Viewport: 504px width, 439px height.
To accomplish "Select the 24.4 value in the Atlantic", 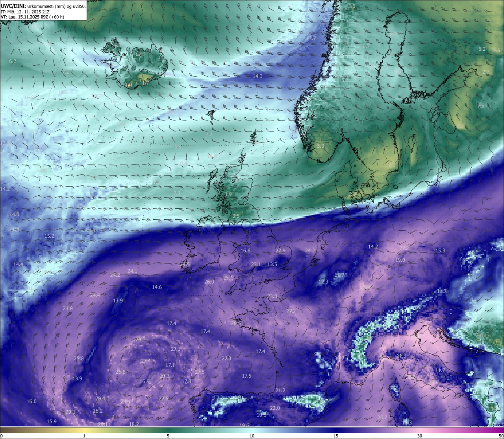I will (x=95, y=295).
